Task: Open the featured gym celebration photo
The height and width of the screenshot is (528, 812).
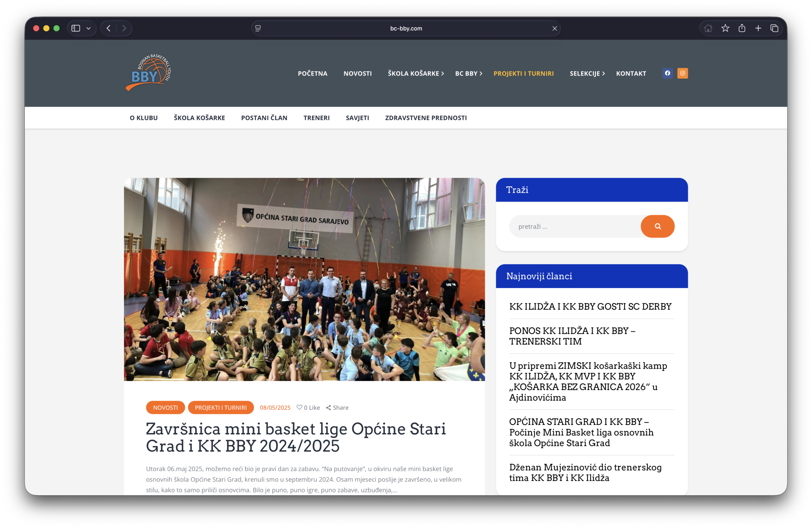Action: coord(304,279)
